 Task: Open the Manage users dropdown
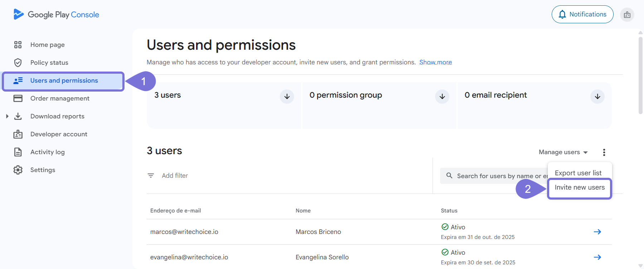click(563, 152)
